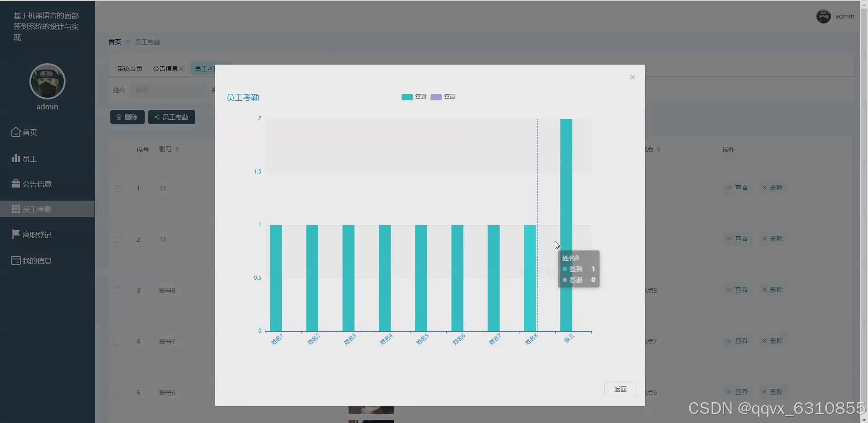Click 删除 for row 账号7
868x423 pixels.
(x=773, y=341)
